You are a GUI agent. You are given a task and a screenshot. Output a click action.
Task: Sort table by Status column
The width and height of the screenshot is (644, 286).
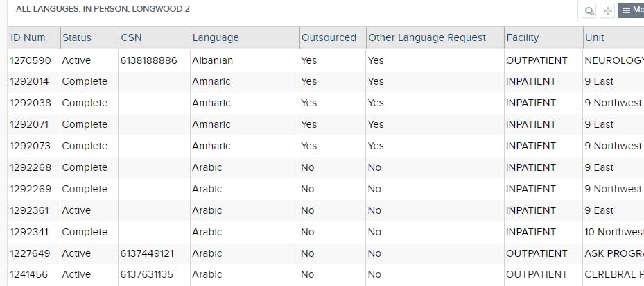pyautogui.click(x=76, y=37)
